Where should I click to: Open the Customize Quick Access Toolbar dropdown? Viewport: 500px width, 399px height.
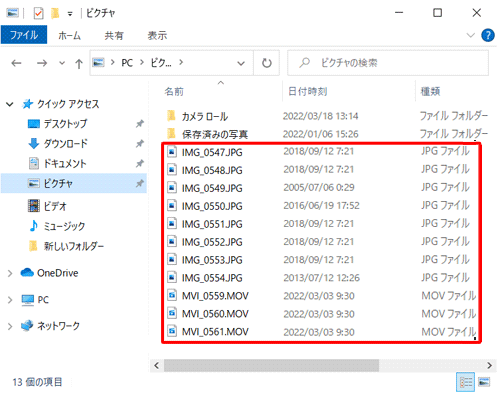tap(70, 14)
